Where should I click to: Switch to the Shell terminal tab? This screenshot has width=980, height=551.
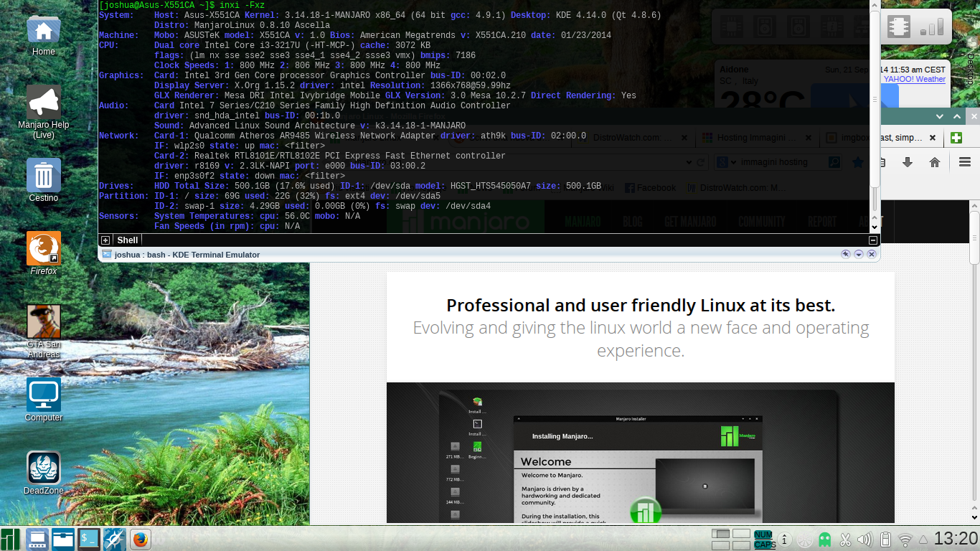(128, 240)
